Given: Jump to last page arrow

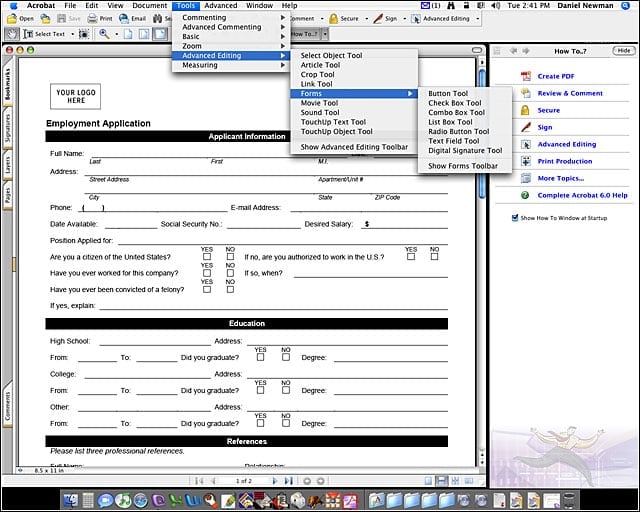Looking at the screenshot, I should pos(289,481).
